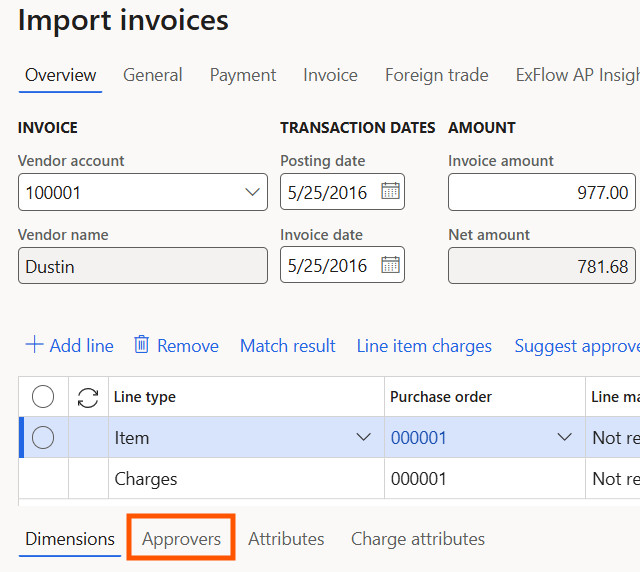
Task: Select all rows with the header circle
Action: tap(43, 396)
